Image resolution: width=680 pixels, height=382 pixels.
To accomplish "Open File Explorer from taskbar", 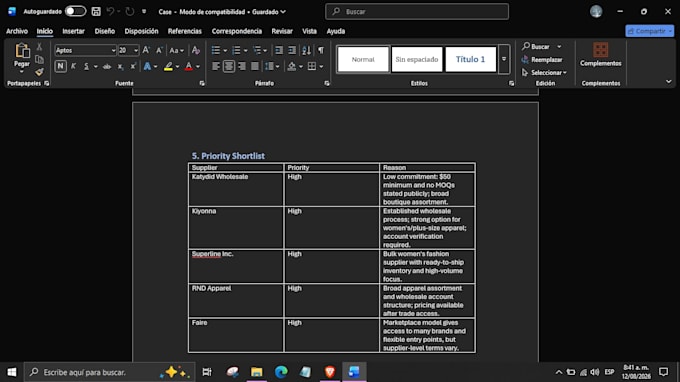I will tap(257, 372).
